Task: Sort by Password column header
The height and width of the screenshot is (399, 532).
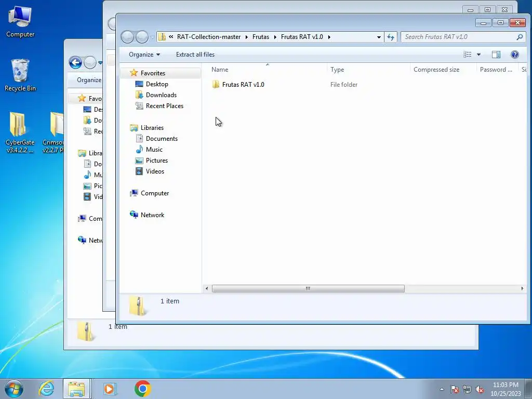Action: 497,70
